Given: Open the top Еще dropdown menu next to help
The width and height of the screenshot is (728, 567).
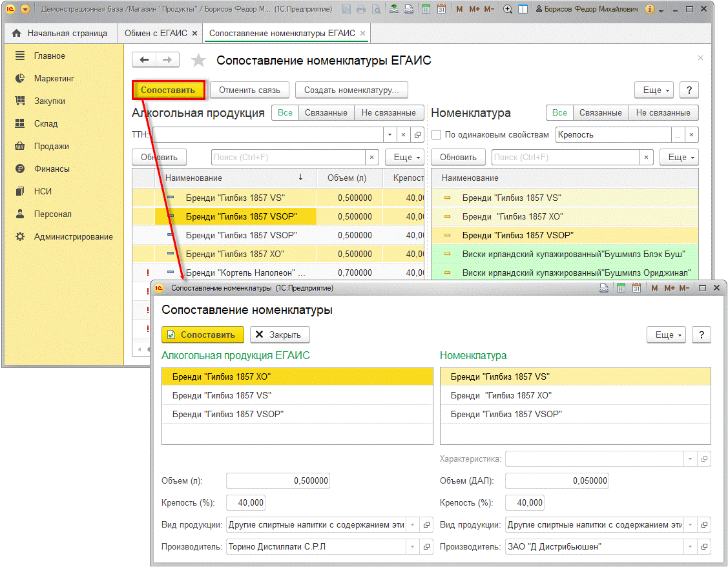Looking at the screenshot, I should tap(653, 90).
